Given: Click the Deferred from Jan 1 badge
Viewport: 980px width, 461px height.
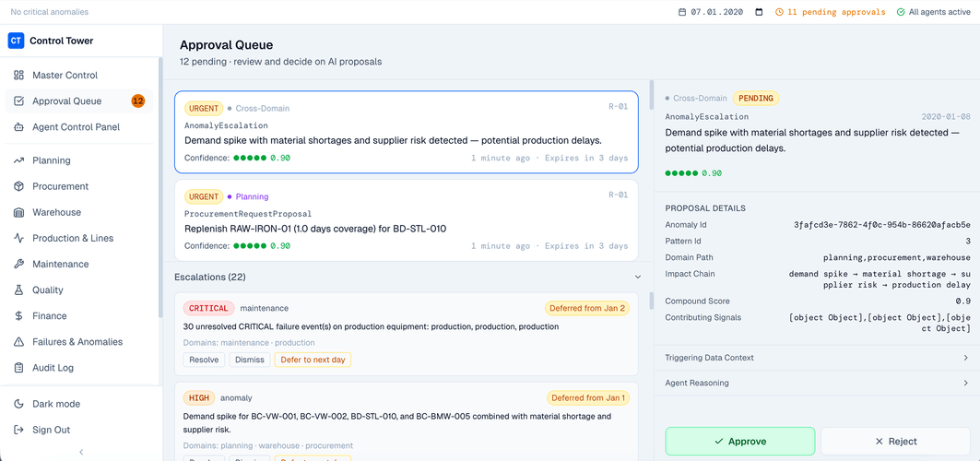Looking at the screenshot, I should point(587,397).
